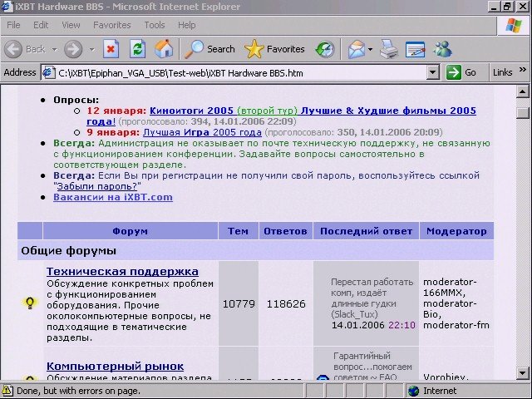Go to the home page via house icon

(x=164, y=49)
